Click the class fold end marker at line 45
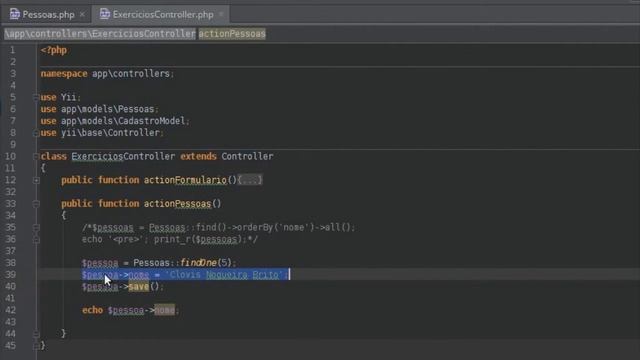 pyautogui.click(x=36, y=346)
